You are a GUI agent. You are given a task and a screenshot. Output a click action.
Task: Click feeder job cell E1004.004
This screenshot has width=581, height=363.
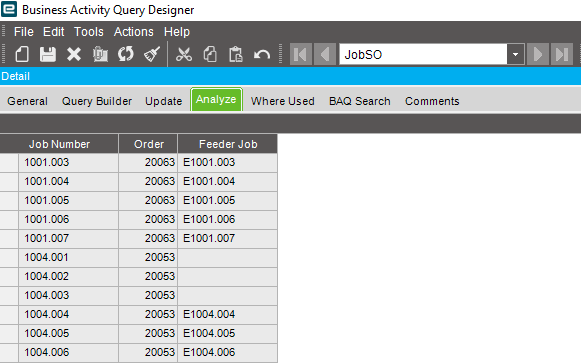[x=228, y=314]
